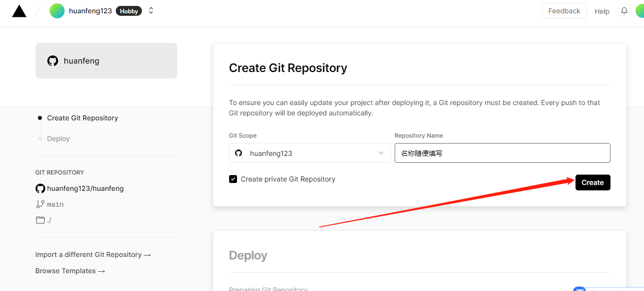This screenshot has width=644, height=291.
Task: Uncheck Create private Git Repository checkbox
Action: (x=233, y=179)
